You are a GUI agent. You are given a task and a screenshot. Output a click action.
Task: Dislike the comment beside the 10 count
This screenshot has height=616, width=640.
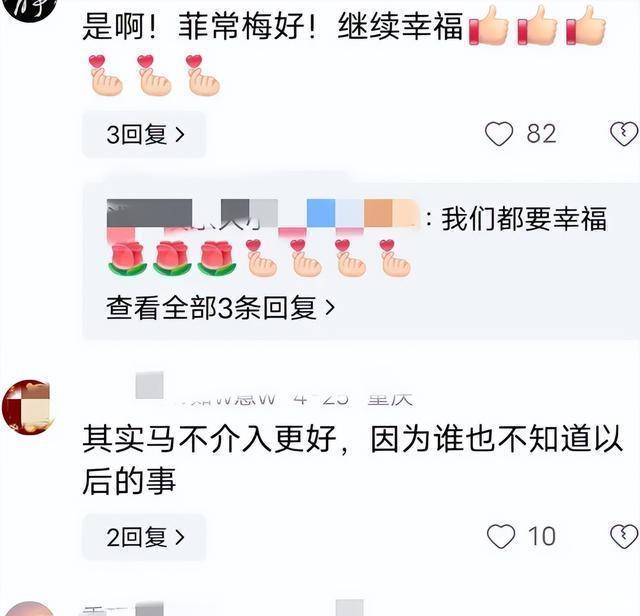pyautogui.click(x=624, y=536)
